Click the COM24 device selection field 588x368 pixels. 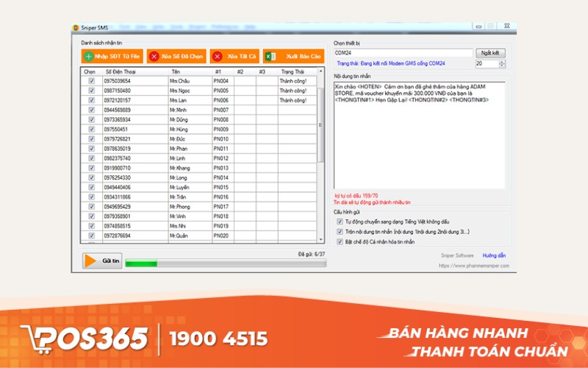[x=403, y=53]
